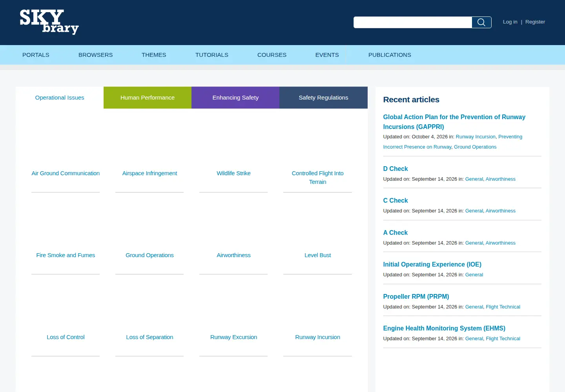Open the Log in link
The width and height of the screenshot is (565, 392).
click(x=510, y=22)
